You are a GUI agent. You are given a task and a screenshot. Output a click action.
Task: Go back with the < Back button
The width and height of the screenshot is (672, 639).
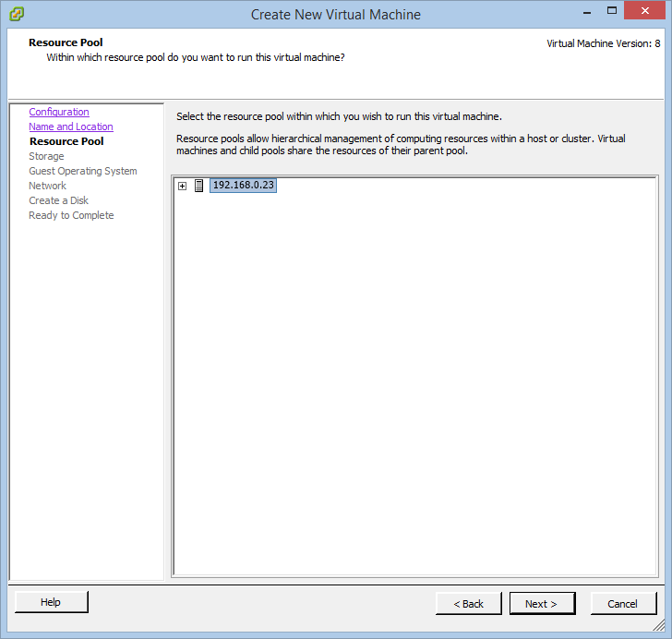click(x=468, y=604)
